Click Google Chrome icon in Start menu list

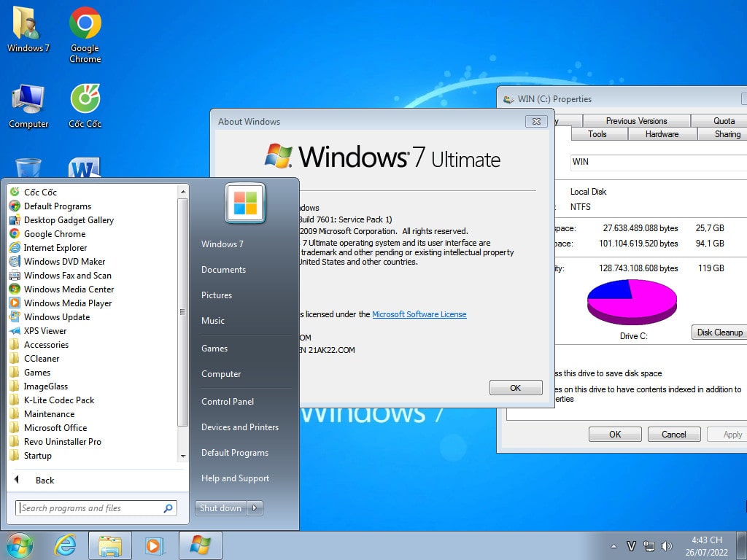(15, 233)
